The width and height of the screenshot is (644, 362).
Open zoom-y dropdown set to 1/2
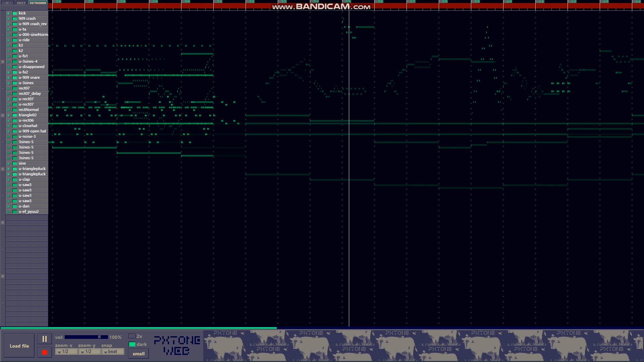click(x=88, y=351)
